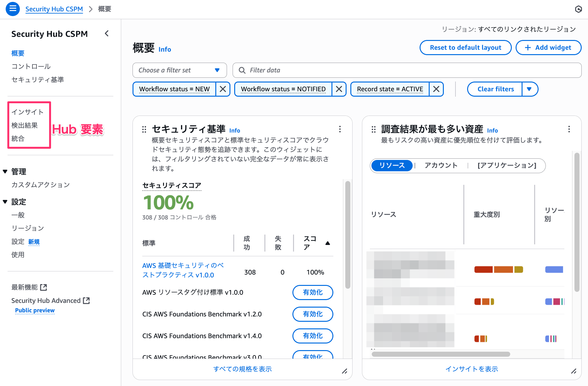Click the third resource row's severity bar
Image resolution: width=588 pixels, height=386 pixels.
[x=481, y=339]
